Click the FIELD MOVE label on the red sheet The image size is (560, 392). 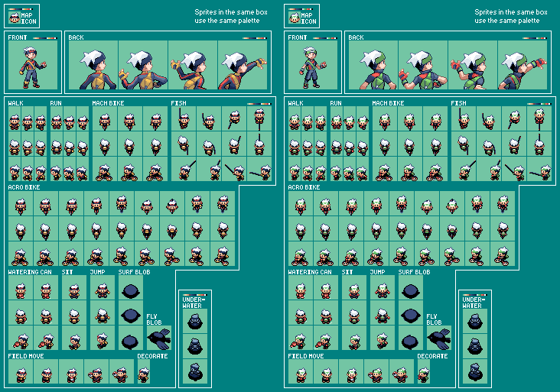[26, 356]
